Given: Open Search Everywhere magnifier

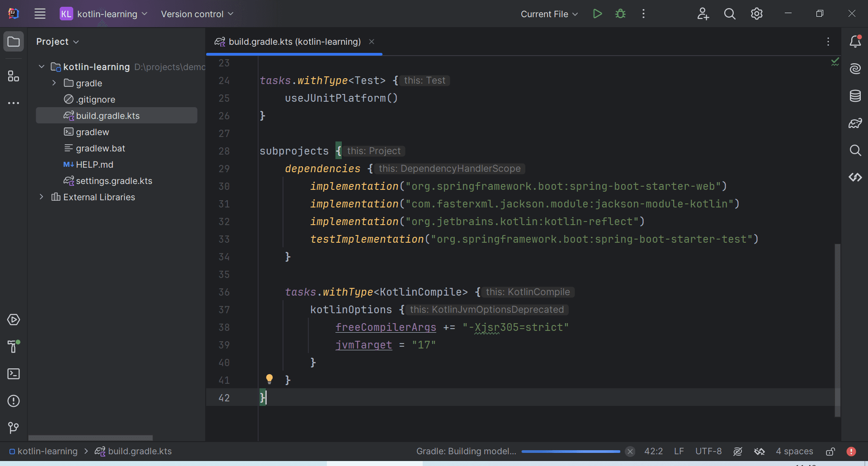Looking at the screenshot, I should [x=730, y=14].
